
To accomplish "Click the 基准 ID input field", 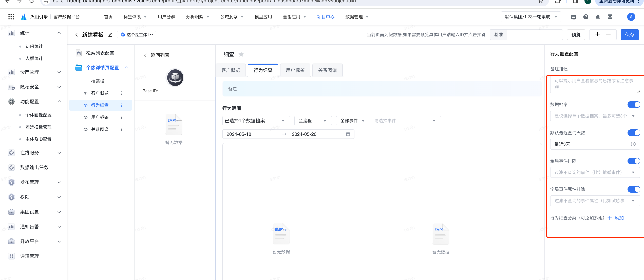I will point(535,35).
